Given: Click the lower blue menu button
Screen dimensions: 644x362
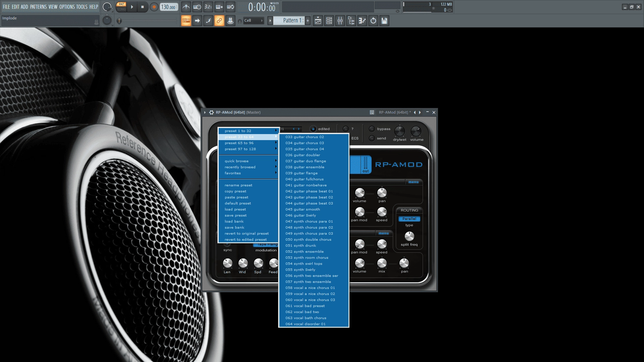Looking at the screenshot, I should coord(383,233).
